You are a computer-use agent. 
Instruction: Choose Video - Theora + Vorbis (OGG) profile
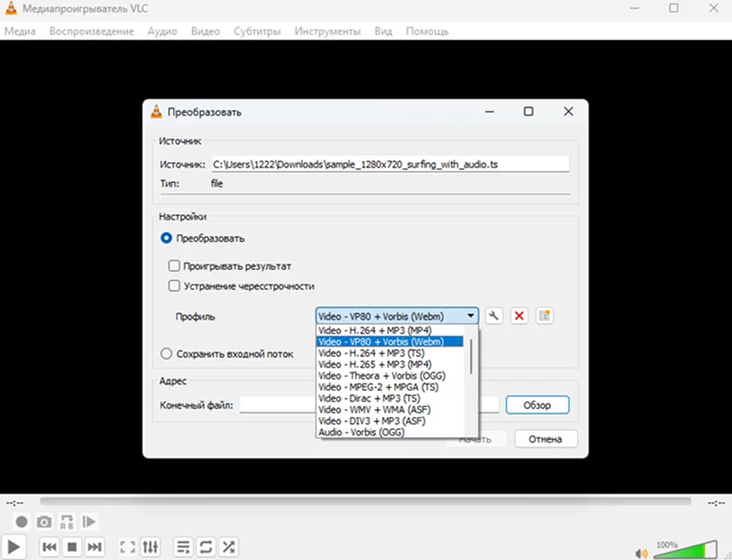tap(391, 376)
